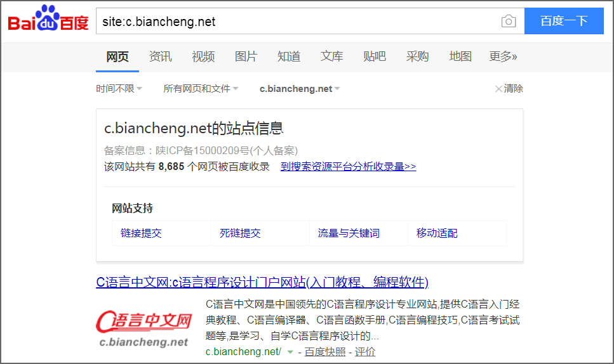Image resolution: width=614 pixels, height=364 pixels.
Task: Open 到搜索资源平台分析收录量>> link
Action: [x=348, y=167]
